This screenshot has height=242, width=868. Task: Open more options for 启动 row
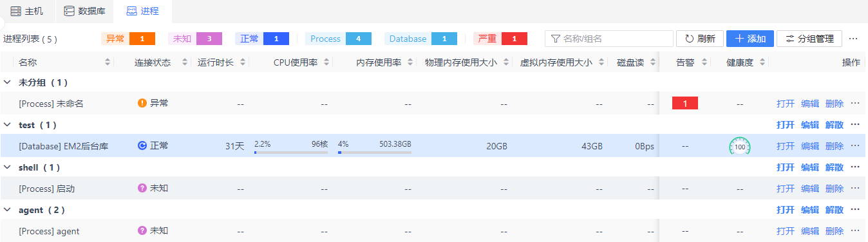tap(855, 188)
